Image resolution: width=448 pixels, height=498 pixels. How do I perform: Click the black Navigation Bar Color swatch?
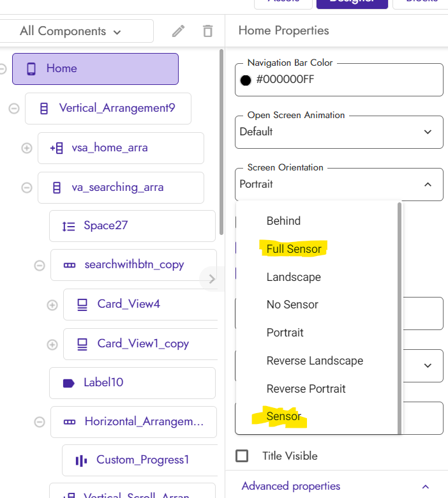246,80
